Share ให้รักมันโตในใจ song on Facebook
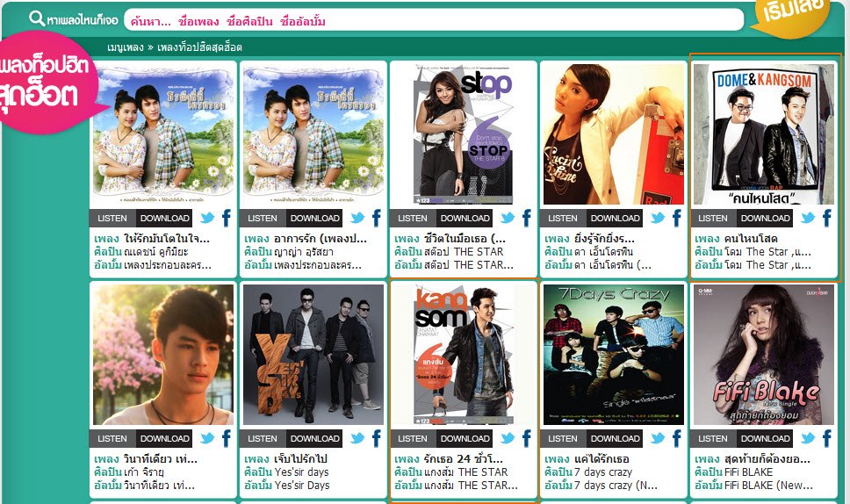 [226, 218]
